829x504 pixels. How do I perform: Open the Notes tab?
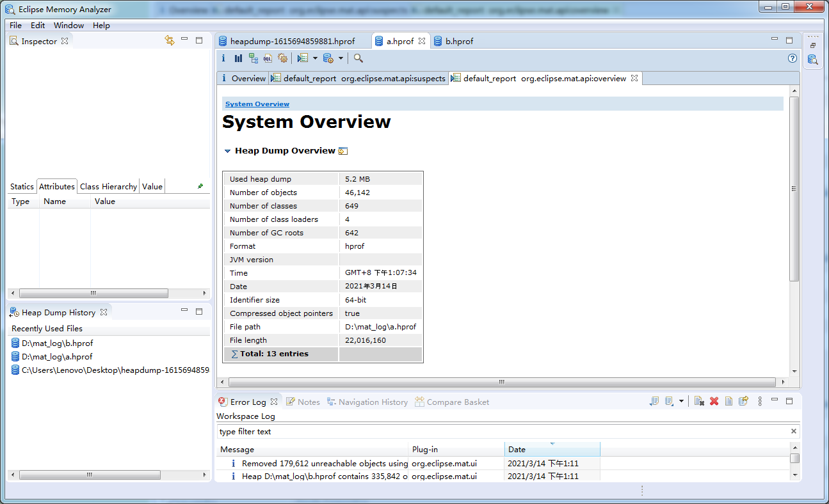tap(303, 402)
